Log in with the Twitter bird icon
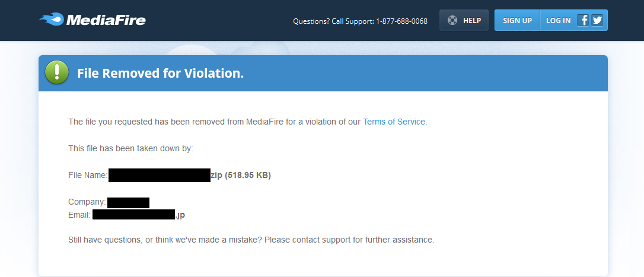This screenshot has height=277, width=644. (x=597, y=20)
